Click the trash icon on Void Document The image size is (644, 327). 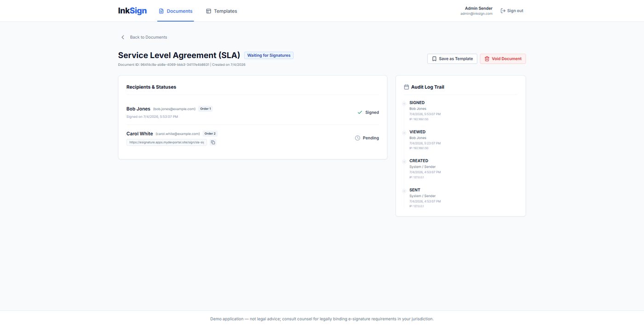coord(487,59)
